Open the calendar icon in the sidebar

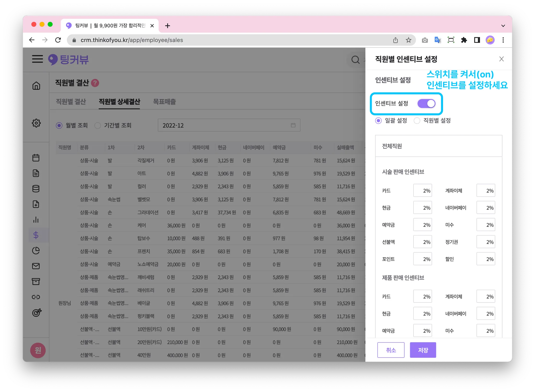coord(36,158)
